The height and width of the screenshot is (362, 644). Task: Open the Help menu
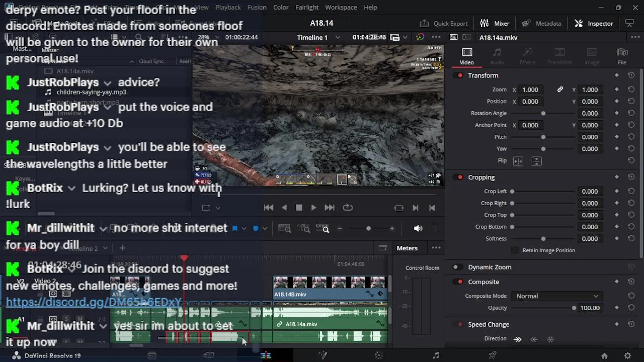pos(370,7)
